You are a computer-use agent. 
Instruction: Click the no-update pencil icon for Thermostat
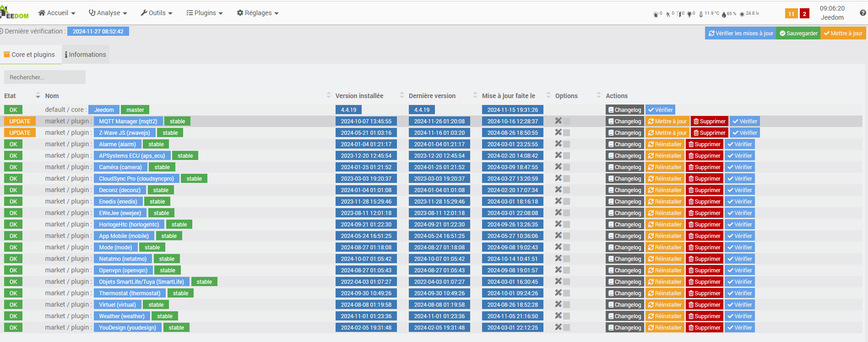558,293
